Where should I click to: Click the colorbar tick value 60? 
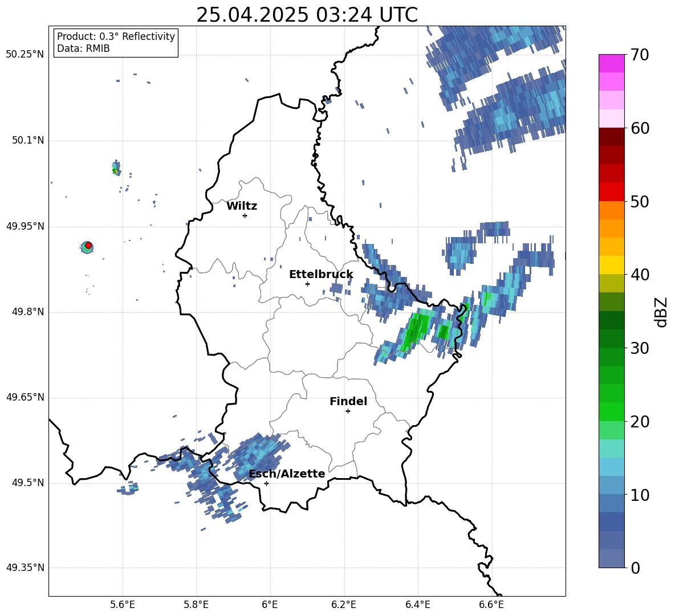(640, 128)
